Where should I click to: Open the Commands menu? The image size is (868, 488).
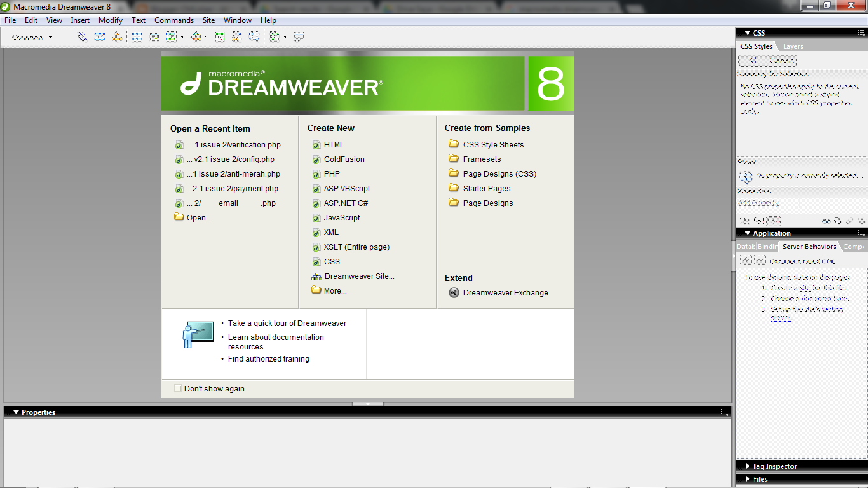[x=174, y=20]
